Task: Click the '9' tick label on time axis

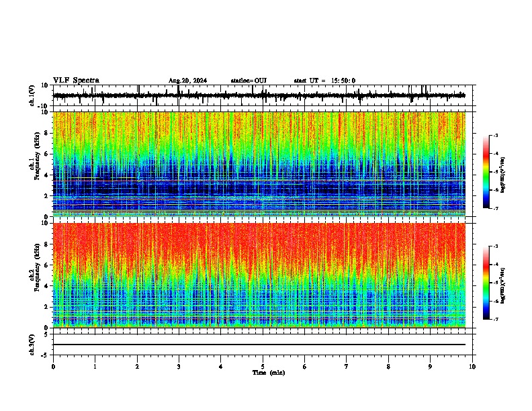Action: (430, 367)
